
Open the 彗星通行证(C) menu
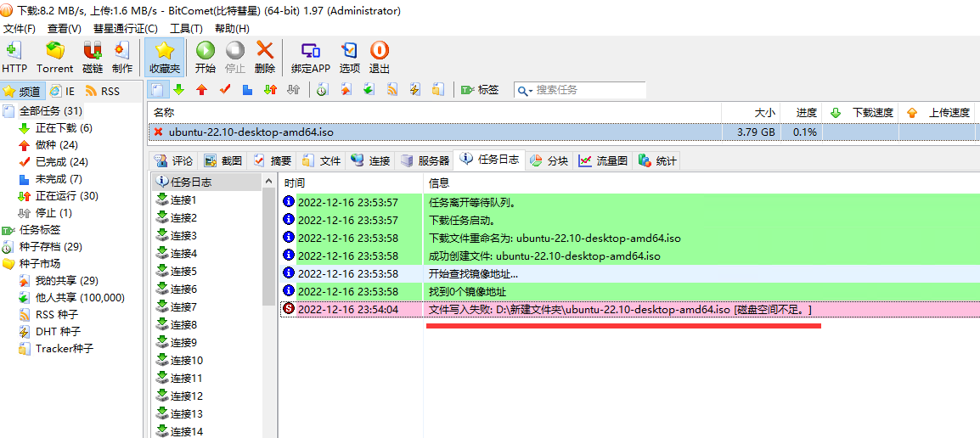(126, 29)
